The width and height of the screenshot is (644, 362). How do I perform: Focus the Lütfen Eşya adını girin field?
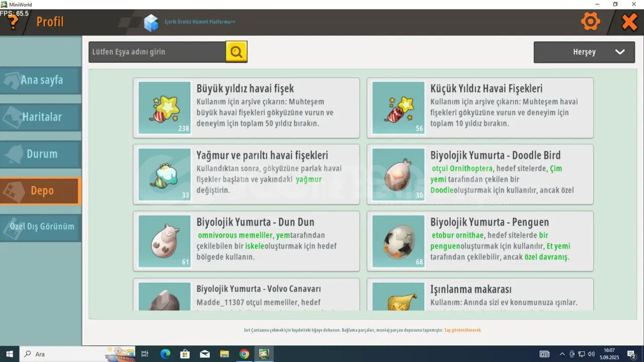[x=157, y=52]
